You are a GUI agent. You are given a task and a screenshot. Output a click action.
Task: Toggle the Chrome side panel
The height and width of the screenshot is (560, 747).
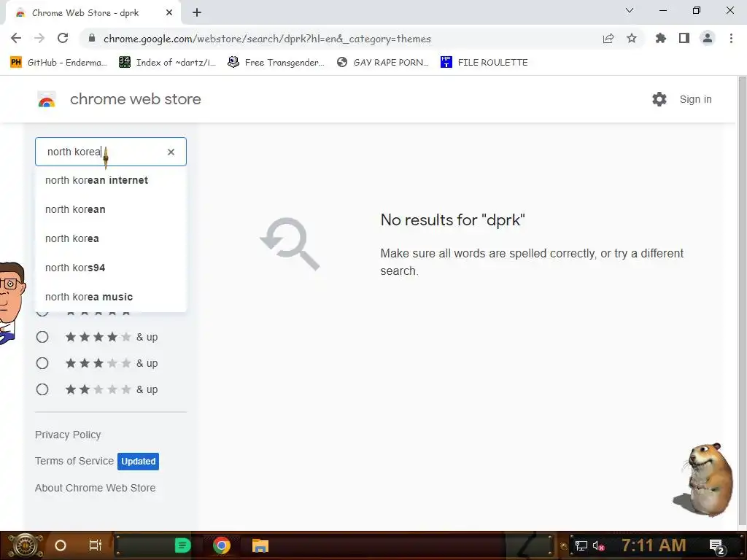click(684, 39)
